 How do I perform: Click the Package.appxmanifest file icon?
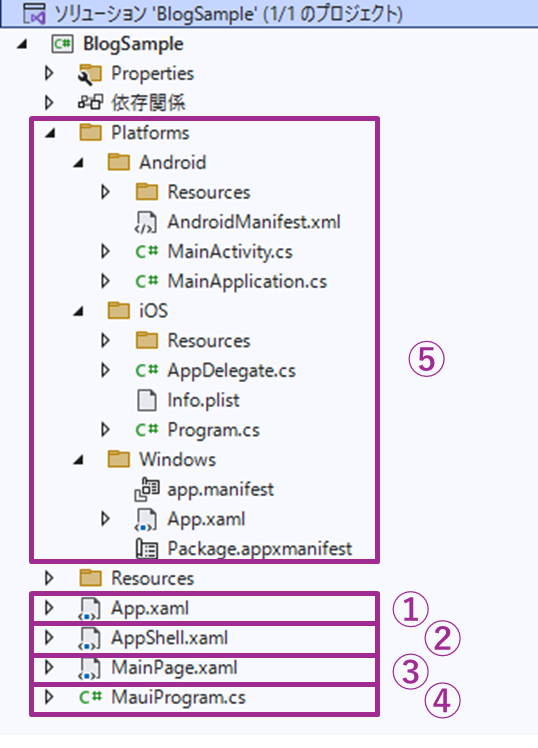click(x=146, y=549)
